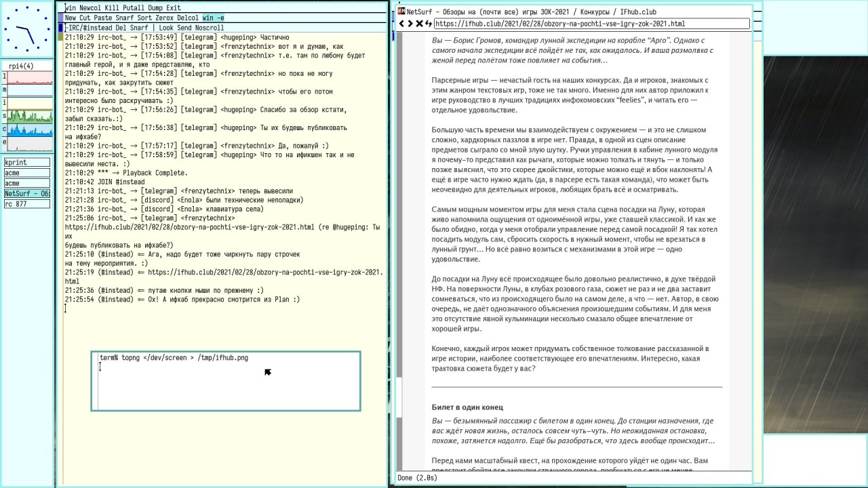Screen dimensions: 868x488
Task: Click the terminal window scrollbar strip
Action: point(96,381)
